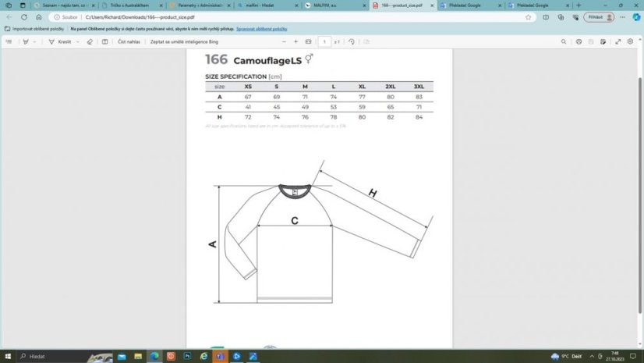The width and height of the screenshot is (644, 363).
Task: Select the eraser tool
Action: tap(90, 41)
